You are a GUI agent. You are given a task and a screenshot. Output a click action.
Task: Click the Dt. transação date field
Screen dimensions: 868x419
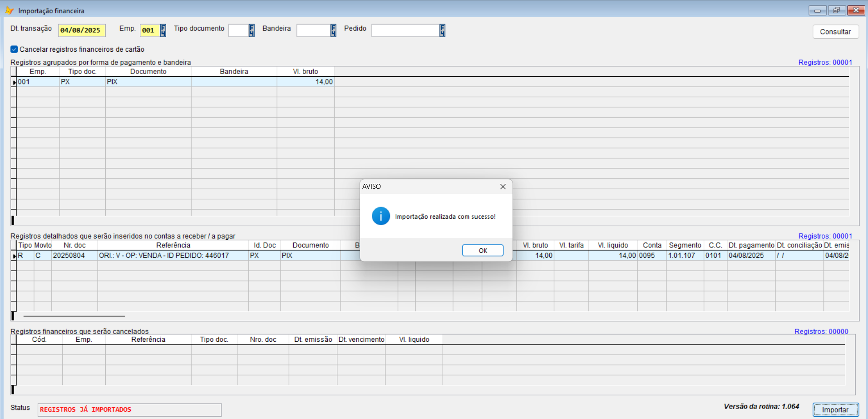pyautogui.click(x=82, y=30)
